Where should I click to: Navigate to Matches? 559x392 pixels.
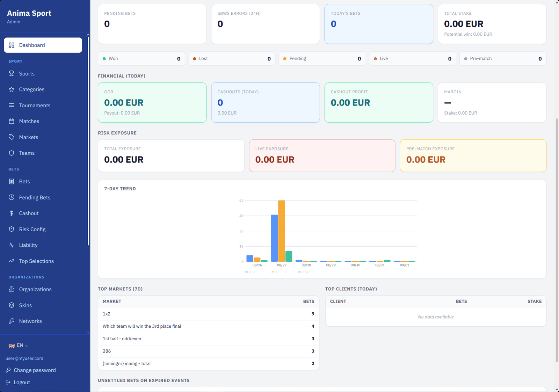(x=43, y=121)
